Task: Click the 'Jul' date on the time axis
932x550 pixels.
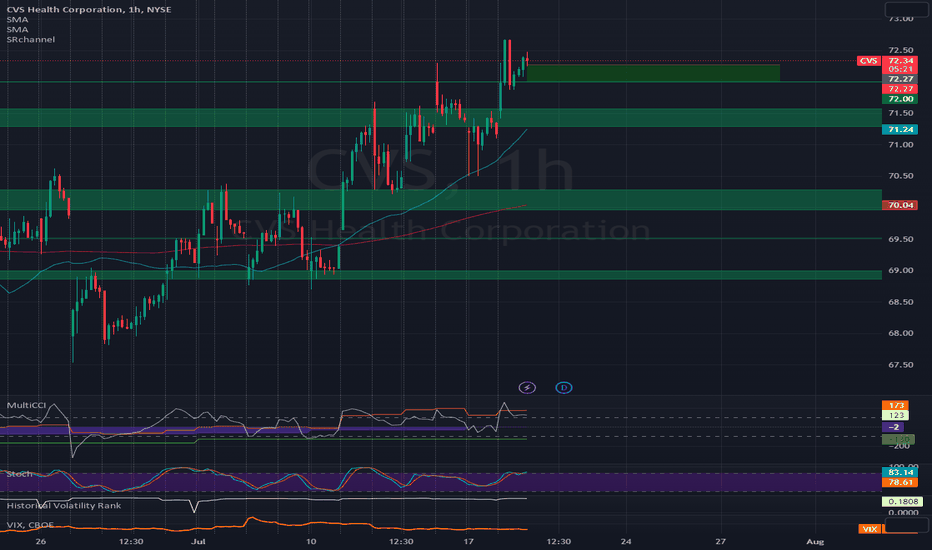Action: [x=199, y=542]
